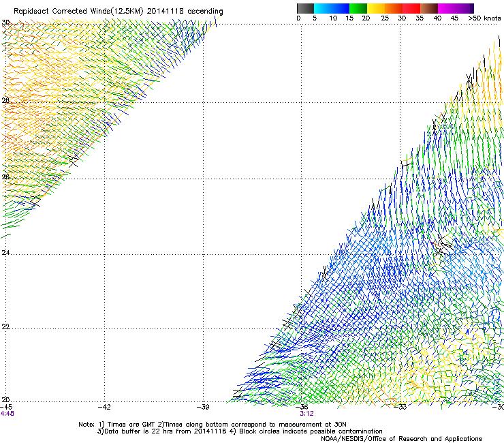Click the '24' latitude axis label

coord(5,253)
